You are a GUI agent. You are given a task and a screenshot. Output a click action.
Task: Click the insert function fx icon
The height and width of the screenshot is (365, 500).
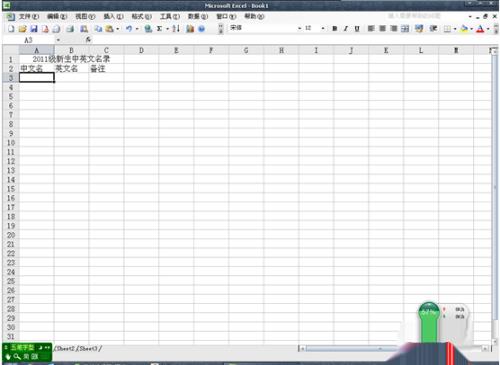click(x=88, y=40)
